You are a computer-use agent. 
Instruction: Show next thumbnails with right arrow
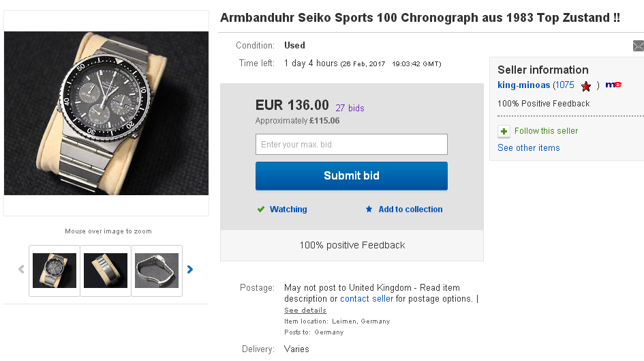190,270
